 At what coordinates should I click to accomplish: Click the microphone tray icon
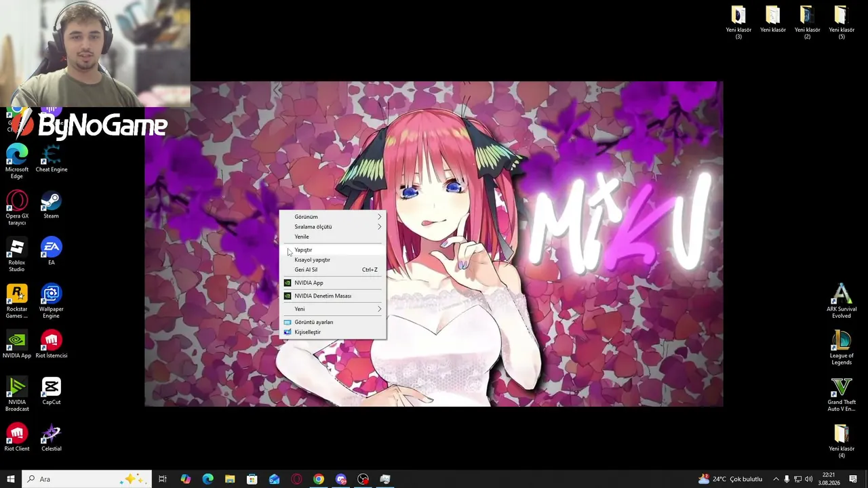click(787, 479)
